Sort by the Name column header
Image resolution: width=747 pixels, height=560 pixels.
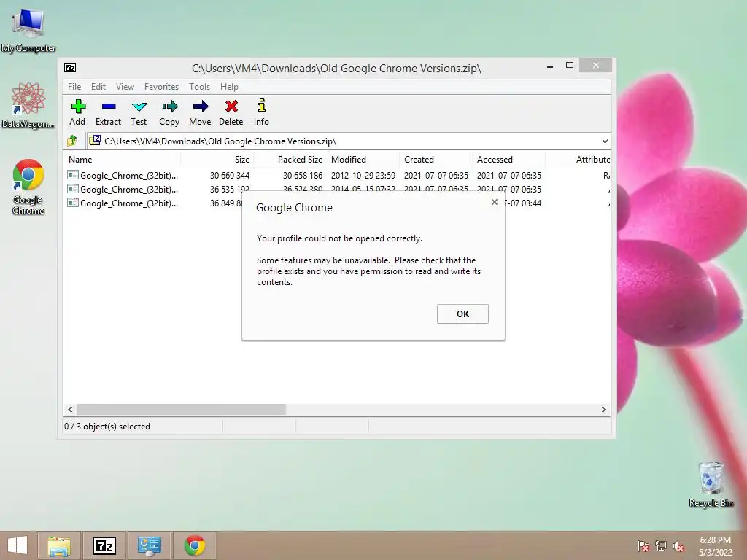point(122,160)
